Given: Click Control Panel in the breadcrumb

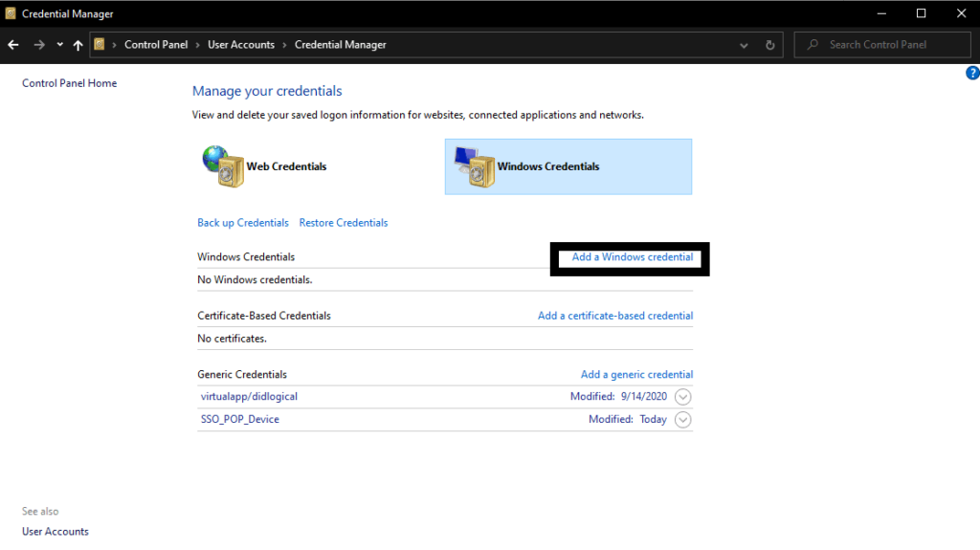Looking at the screenshot, I should pos(156,45).
